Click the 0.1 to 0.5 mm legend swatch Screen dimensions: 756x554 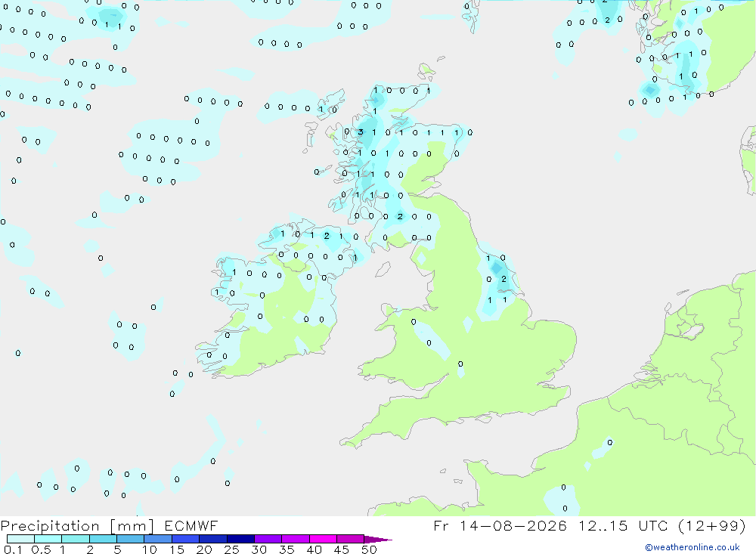pos(20,539)
